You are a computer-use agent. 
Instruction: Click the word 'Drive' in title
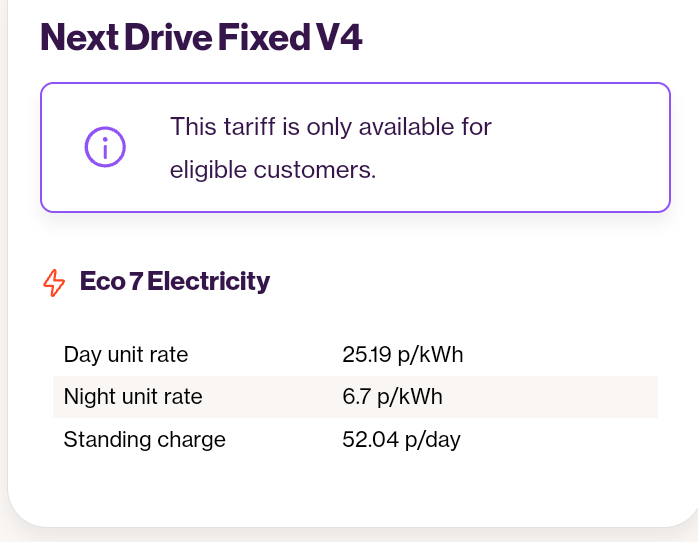coord(168,37)
